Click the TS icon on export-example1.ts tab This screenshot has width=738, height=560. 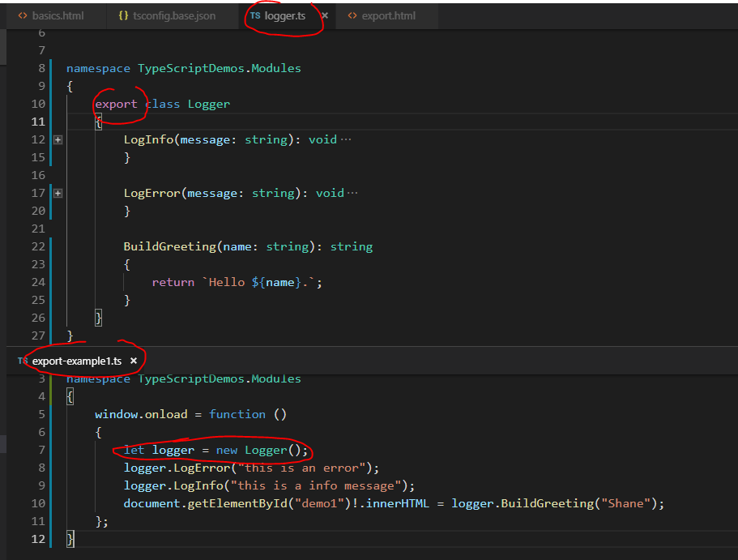(x=22, y=361)
